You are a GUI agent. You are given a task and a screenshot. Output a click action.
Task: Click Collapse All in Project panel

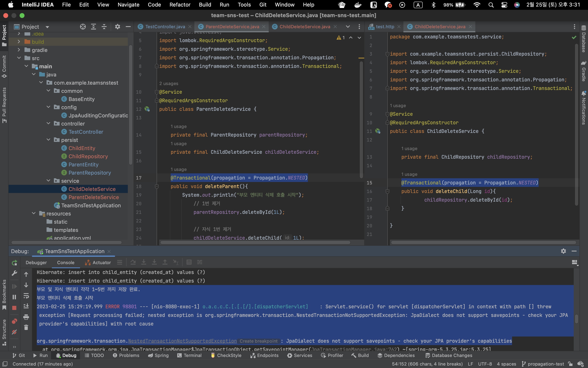tap(104, 27)
